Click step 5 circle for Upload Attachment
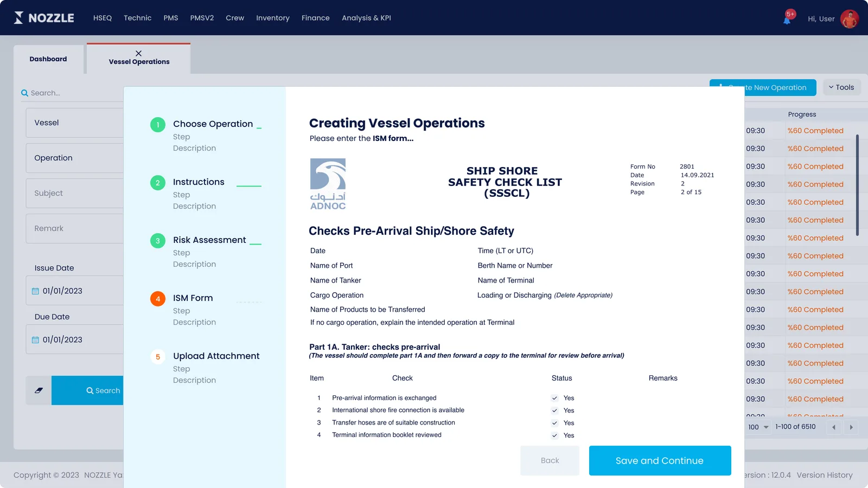868x488 pixels. [x=158, y=357]
